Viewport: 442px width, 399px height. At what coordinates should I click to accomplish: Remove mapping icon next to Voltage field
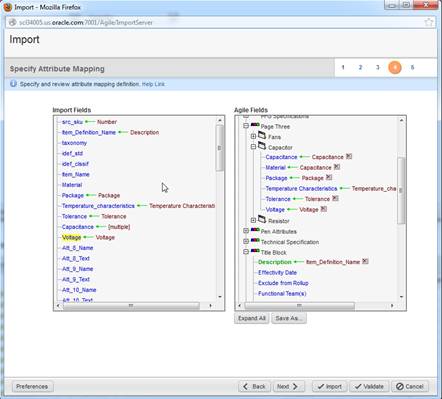(x=324, y=209)
